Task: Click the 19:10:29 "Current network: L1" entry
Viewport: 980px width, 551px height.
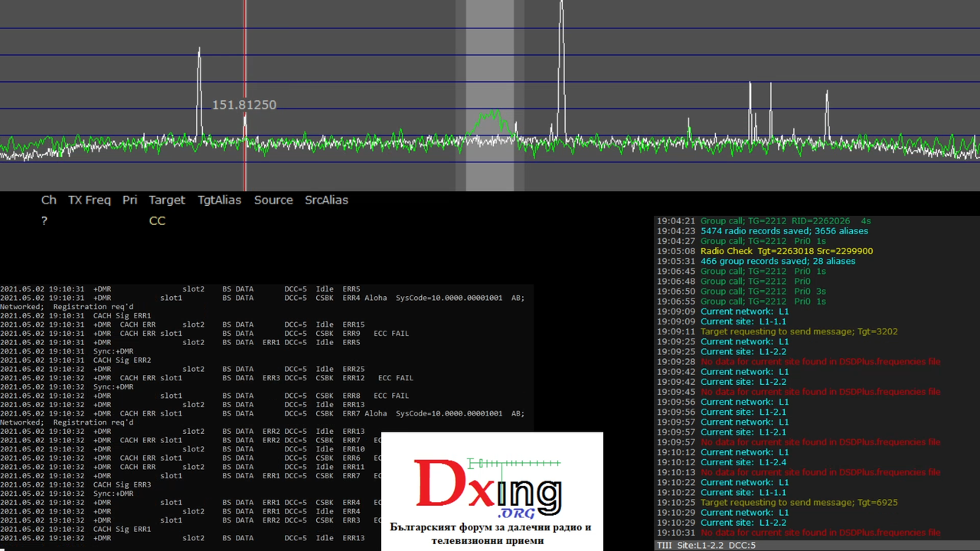Action: (x=723, y=512)
